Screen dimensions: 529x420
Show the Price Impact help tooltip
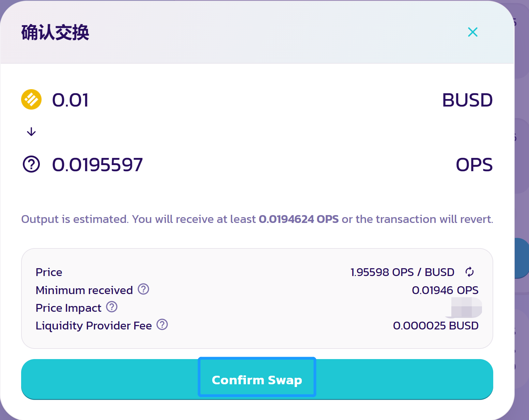[x=112, y=307]
